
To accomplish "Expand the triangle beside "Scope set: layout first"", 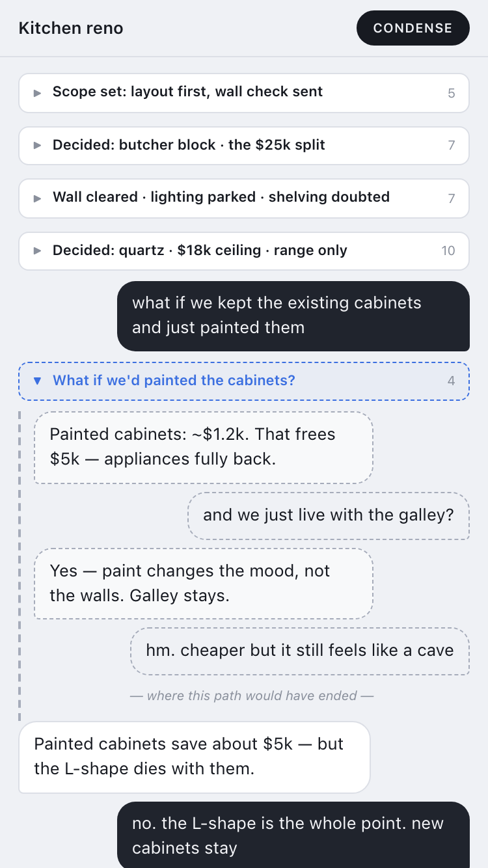I will 38,92.
